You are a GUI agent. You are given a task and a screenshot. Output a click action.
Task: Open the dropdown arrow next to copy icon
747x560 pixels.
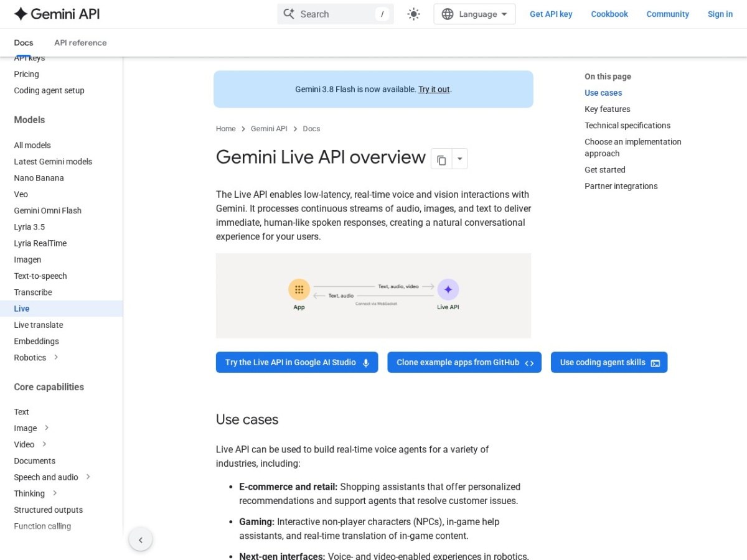(x=459, y=159)
